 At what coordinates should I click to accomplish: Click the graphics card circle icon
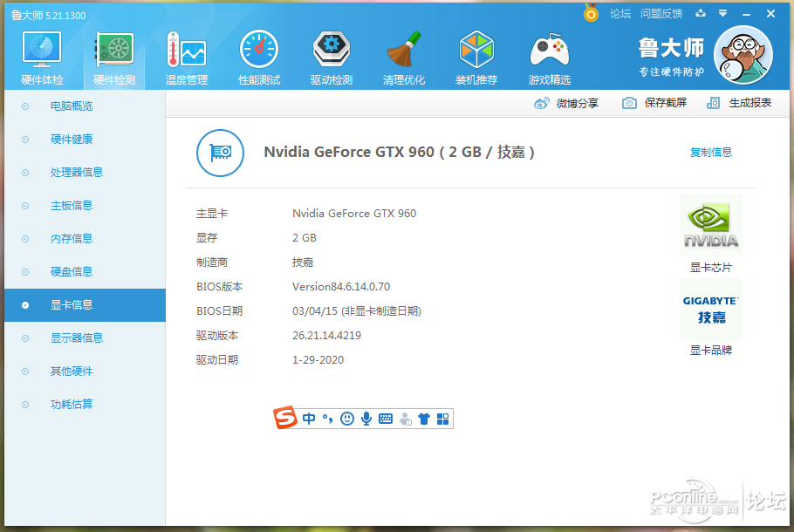click(220, 153)
